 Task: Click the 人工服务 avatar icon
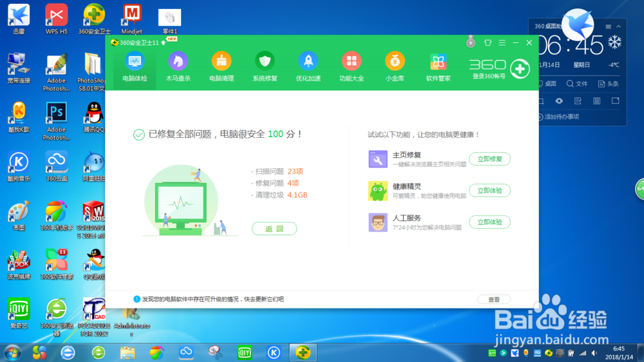pos(378,222)
